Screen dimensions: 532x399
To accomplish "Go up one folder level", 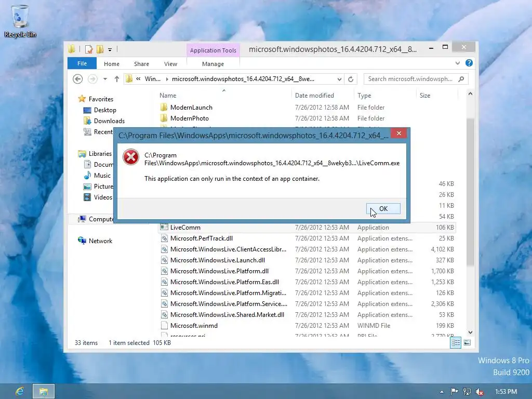I will click(x=117, y=79).
